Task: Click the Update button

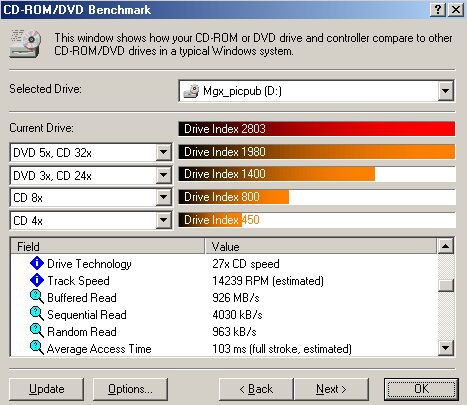Action: tap(46, 389)
